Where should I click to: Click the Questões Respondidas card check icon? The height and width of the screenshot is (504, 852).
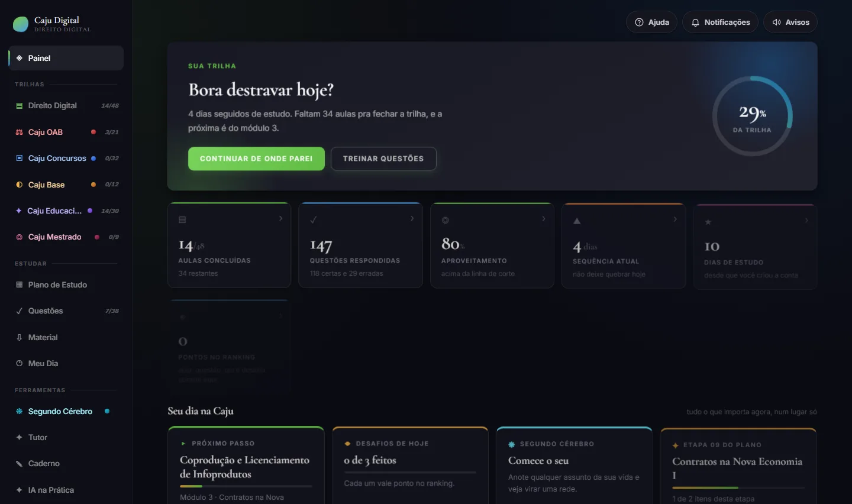click(314, 219)
